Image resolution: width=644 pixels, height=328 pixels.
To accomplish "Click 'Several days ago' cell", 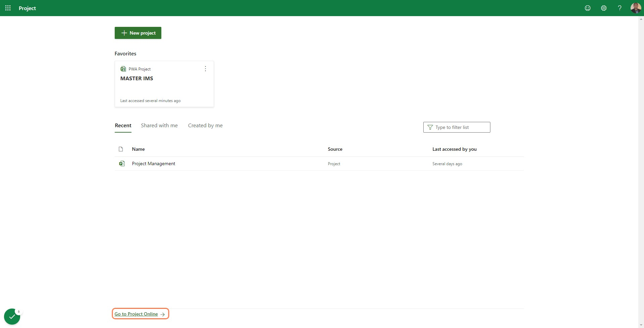I will 447,164.
